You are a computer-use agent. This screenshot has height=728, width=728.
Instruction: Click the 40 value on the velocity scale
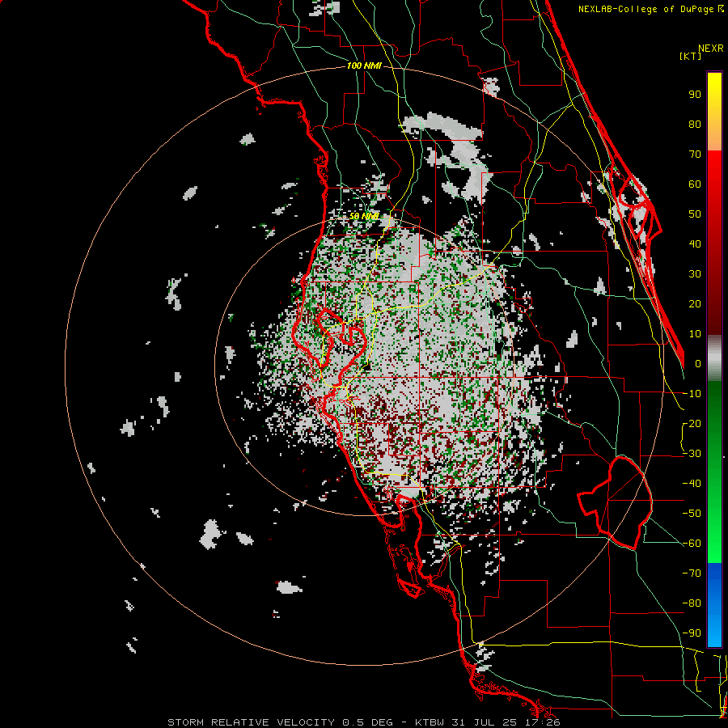[x=695, y=244]
